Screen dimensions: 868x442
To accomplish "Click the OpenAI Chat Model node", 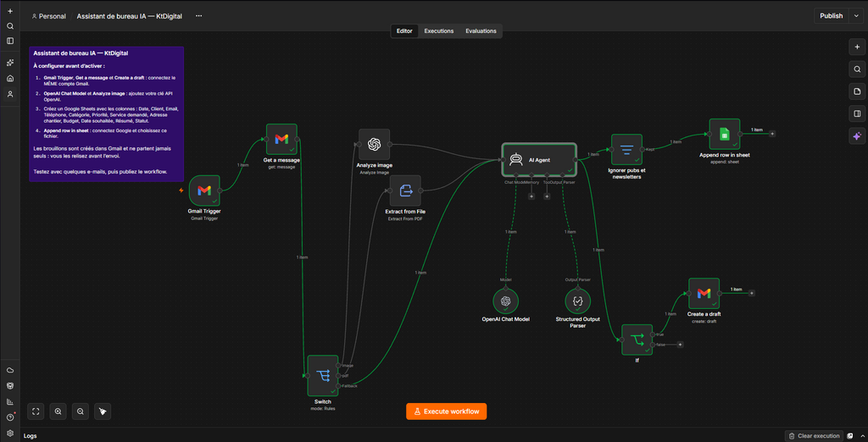I will point(505,301).
